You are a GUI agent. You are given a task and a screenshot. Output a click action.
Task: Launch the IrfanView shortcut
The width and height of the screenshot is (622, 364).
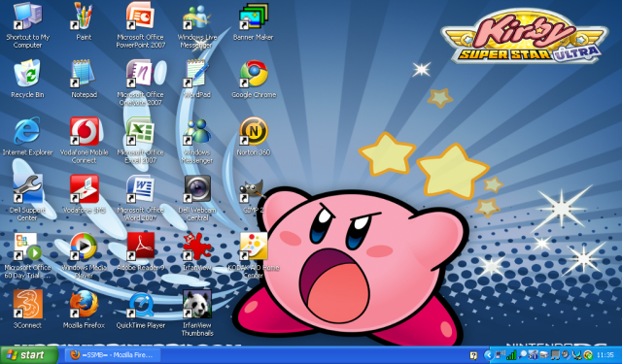[x=197, y=251]
